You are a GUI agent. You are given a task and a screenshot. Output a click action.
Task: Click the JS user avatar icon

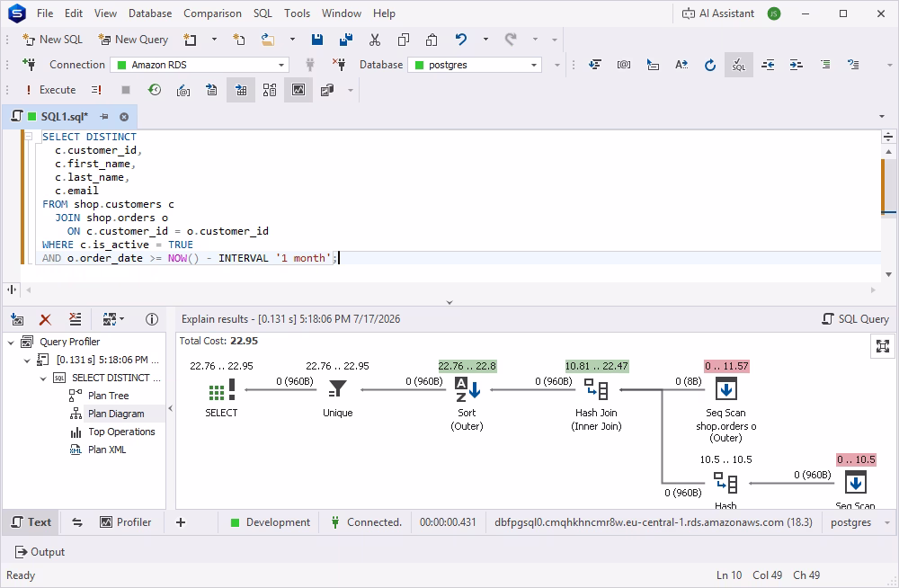click(x=774, y=13)
